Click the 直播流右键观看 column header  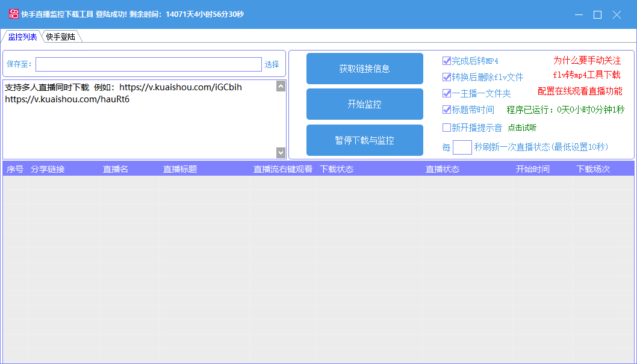[x=283, y=169]
